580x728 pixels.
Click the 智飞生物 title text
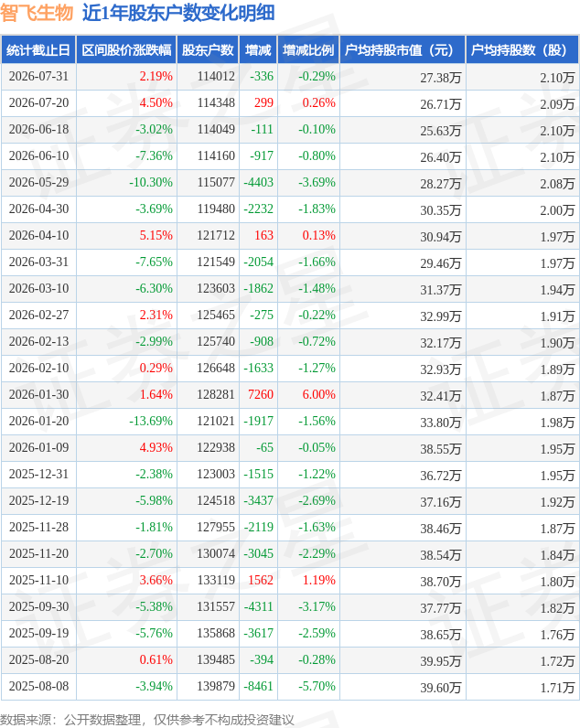[x=37, y=13]
